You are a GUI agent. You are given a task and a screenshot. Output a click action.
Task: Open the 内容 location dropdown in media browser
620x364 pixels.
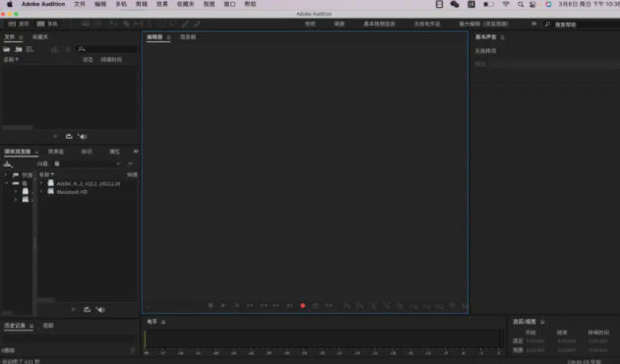(x=87, y=163)
